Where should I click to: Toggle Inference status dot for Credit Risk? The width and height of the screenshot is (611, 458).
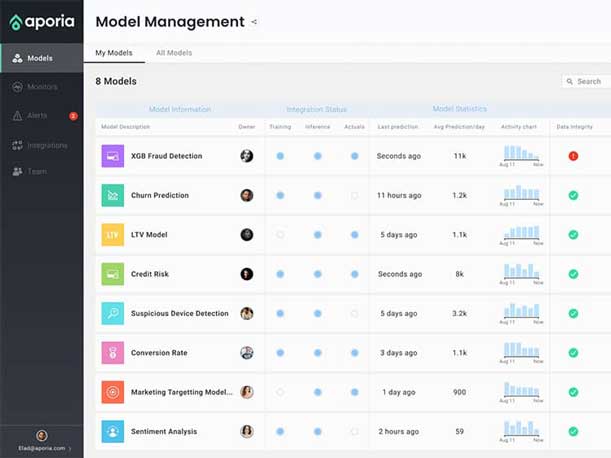pos(317,274)
